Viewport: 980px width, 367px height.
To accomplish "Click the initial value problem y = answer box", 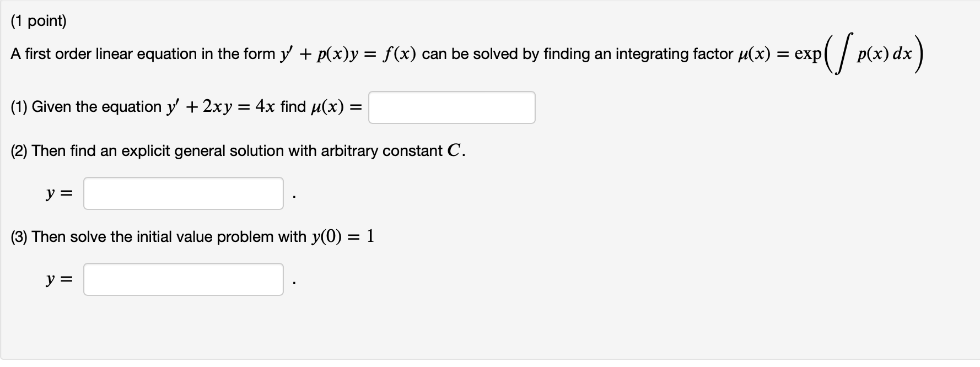I will (x=183, y=279).
